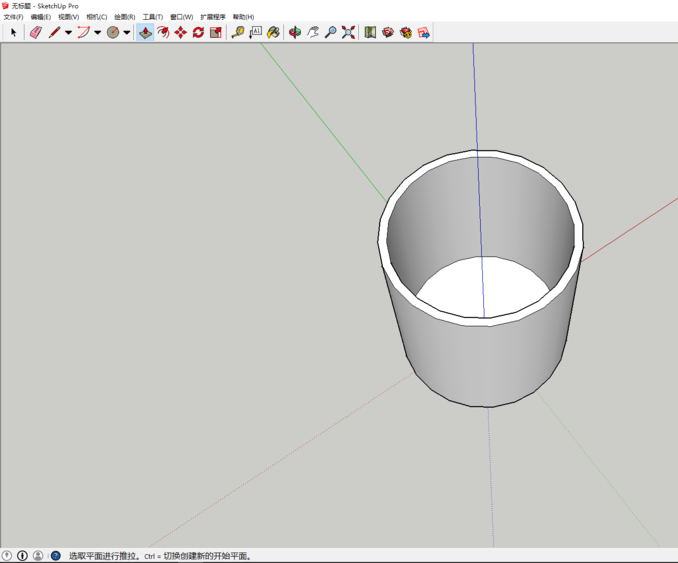Viewport: 678px width, 563px height.
Task: Open the Instructor help question icon
Action: (x=56, y=556)
